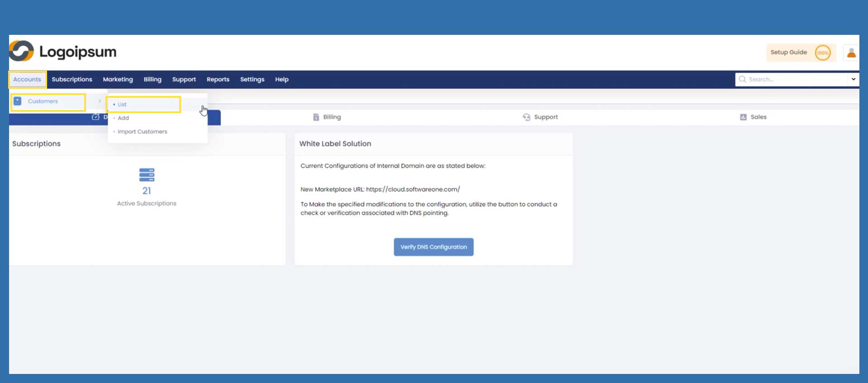Image resolution: width=868 pixels, height=383 pixels.
Task: Click the Support headset icon
Action: pos(526,117)
